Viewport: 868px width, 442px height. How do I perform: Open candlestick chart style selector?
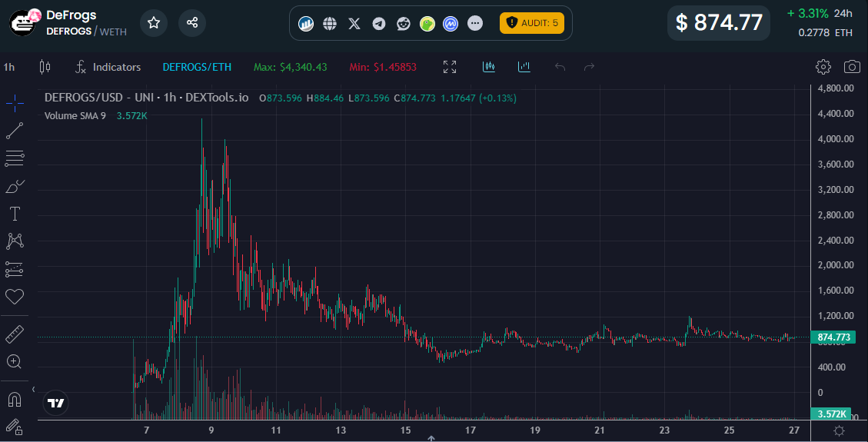click(x=45, y=67)
